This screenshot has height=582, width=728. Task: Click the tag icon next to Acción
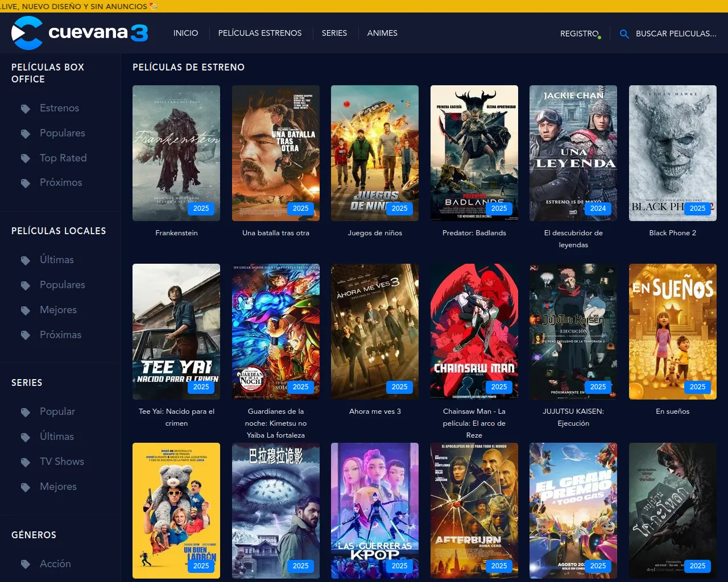pos(26,564)
